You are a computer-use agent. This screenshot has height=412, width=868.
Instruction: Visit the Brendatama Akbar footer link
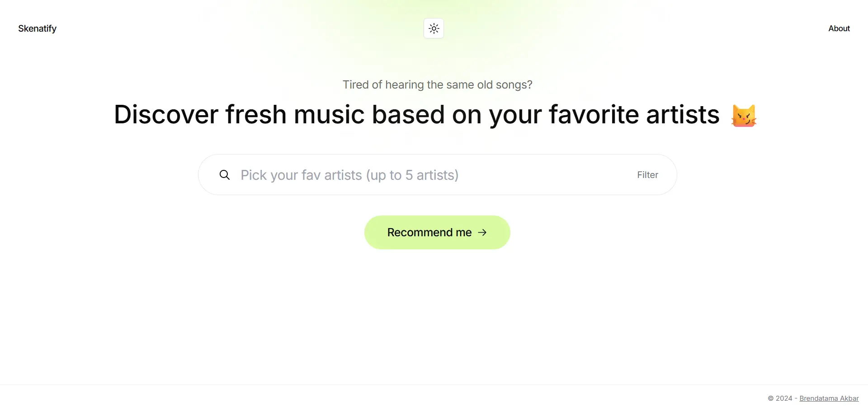(x=829, y=398)
